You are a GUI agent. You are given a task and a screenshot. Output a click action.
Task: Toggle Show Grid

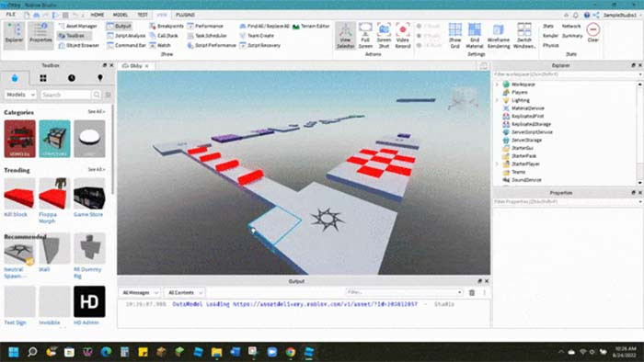pos(455,36)
